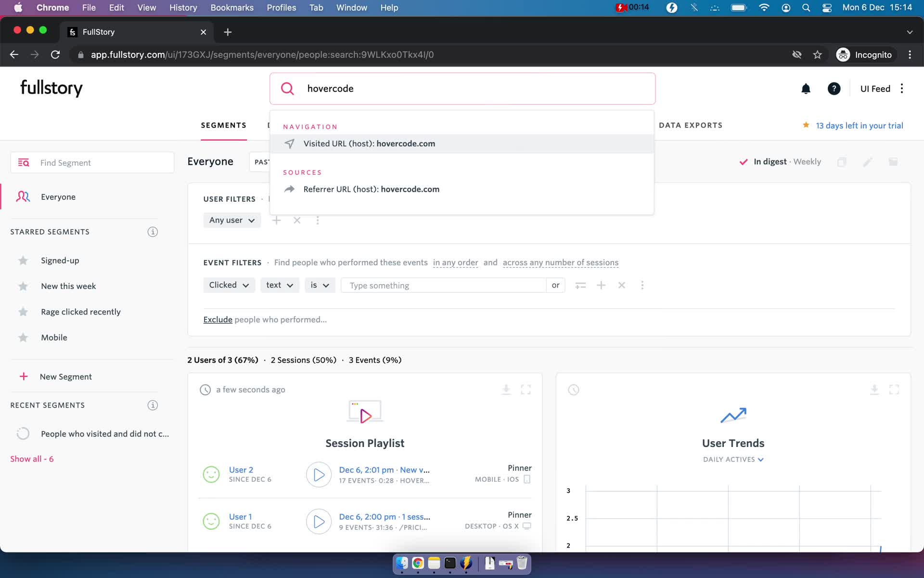Click Show all - 6 recent segments
Viewport: 924px width, 578px height.
click(32, 459)
